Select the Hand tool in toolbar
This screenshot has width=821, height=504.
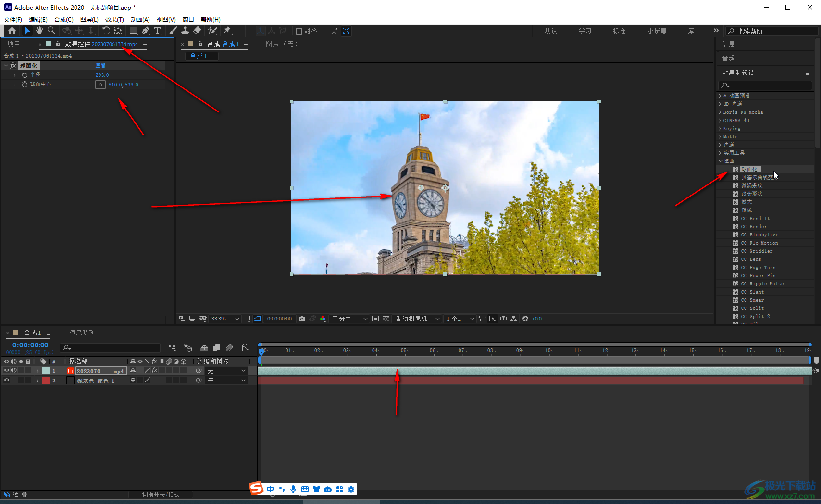(x=39, y=31)
